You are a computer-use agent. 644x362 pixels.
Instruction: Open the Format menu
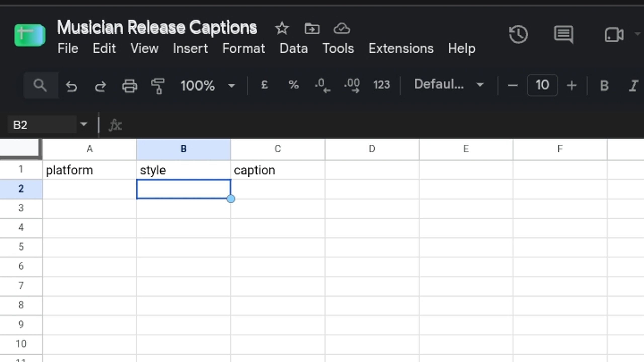[x=244, y=48]
